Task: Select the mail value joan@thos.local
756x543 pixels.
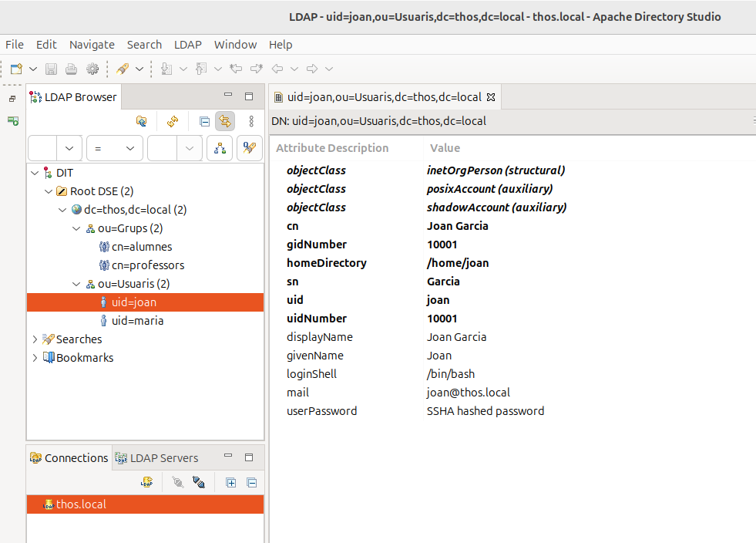Action: click(x=468, y=393)
